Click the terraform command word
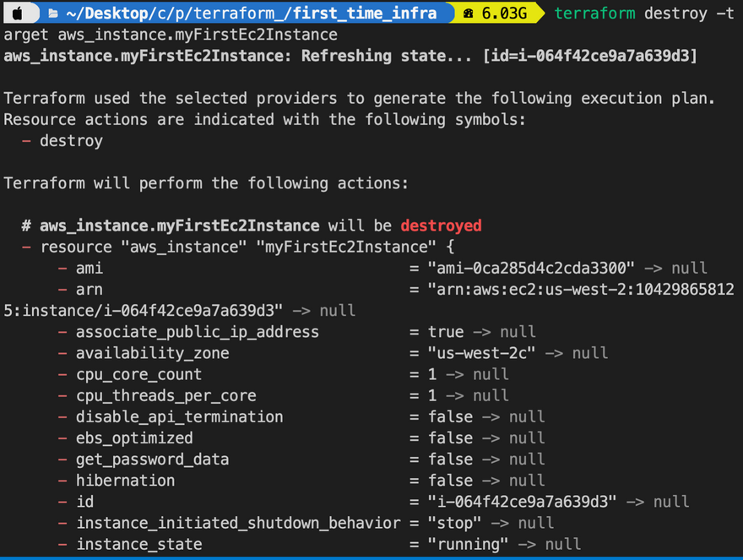The width and height of the screenshot is (743, 560). [x=594, y=14]
